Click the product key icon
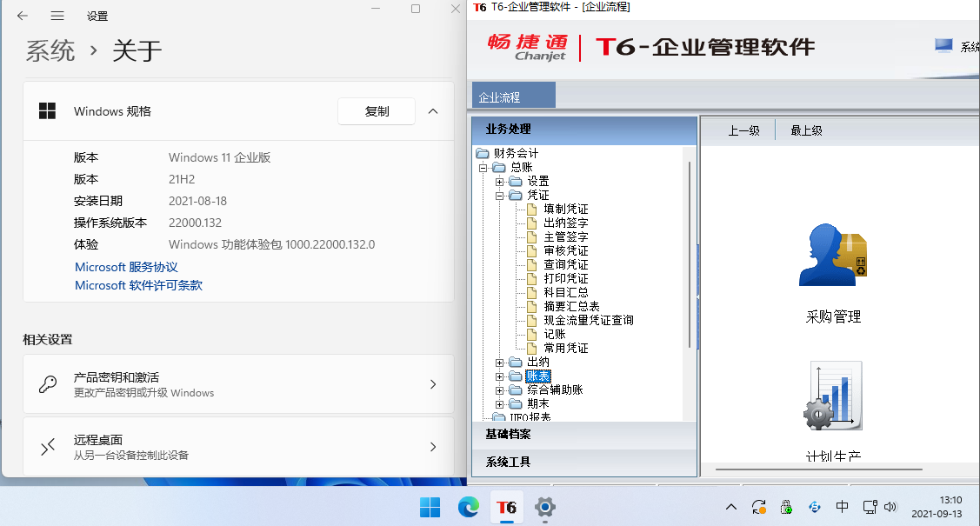The height and width of the screenshot is (526, 980). tap(48, 383)
